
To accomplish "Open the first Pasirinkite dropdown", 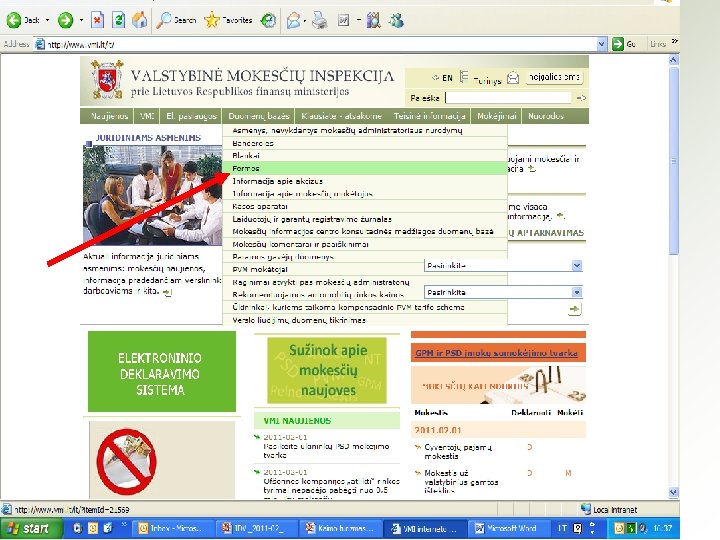I will point(503,265).
